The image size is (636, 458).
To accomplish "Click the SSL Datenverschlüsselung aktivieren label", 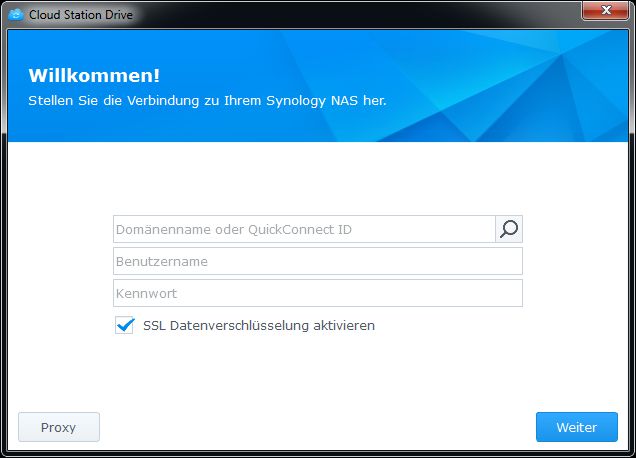I will (x=259, y=325).
